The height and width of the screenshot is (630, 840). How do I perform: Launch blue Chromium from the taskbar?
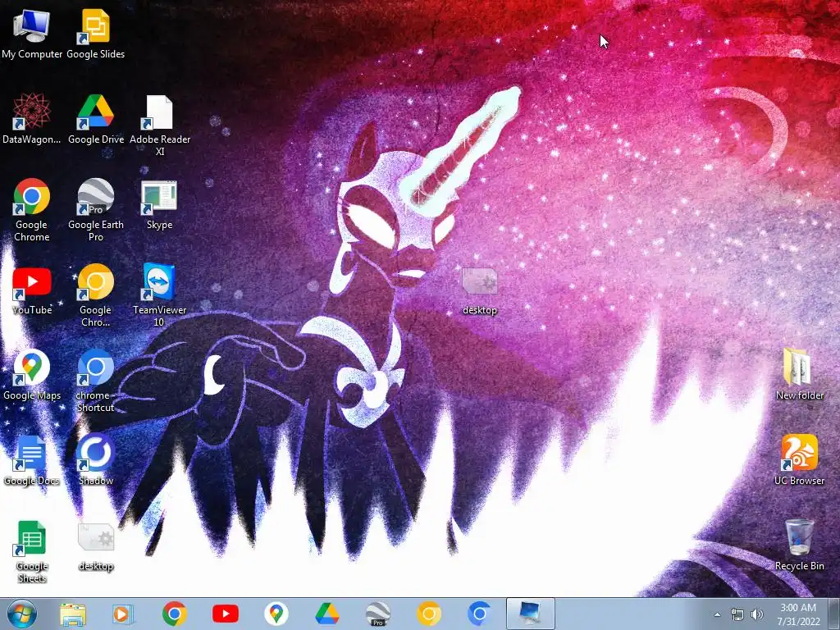(x=479, y=614)
